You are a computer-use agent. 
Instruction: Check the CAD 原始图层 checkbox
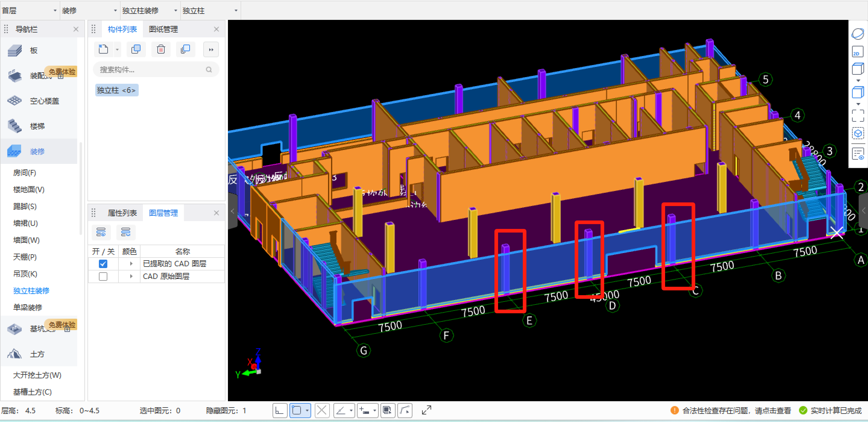click(103, 277)
